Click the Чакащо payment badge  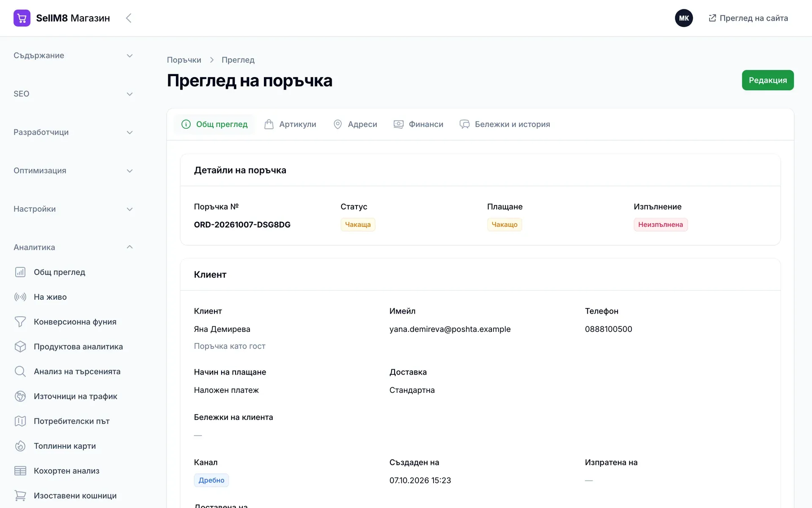click(505, 224)
